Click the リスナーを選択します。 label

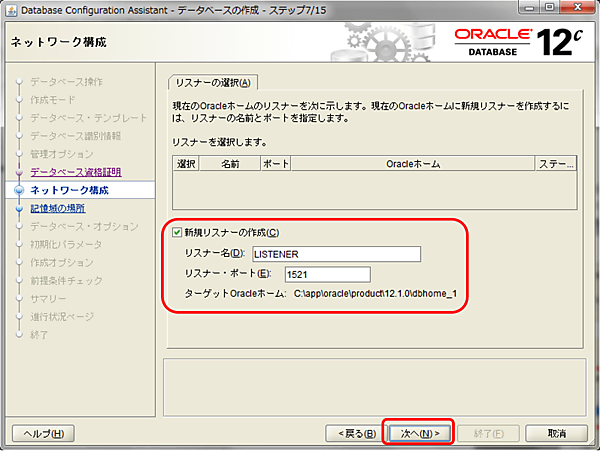[x=220, y=142]
